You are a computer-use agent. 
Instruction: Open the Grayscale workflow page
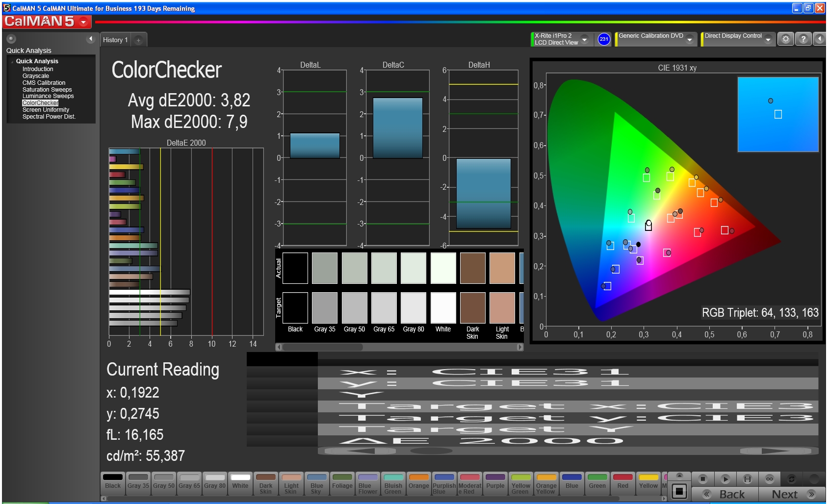[x=36, y=76]
